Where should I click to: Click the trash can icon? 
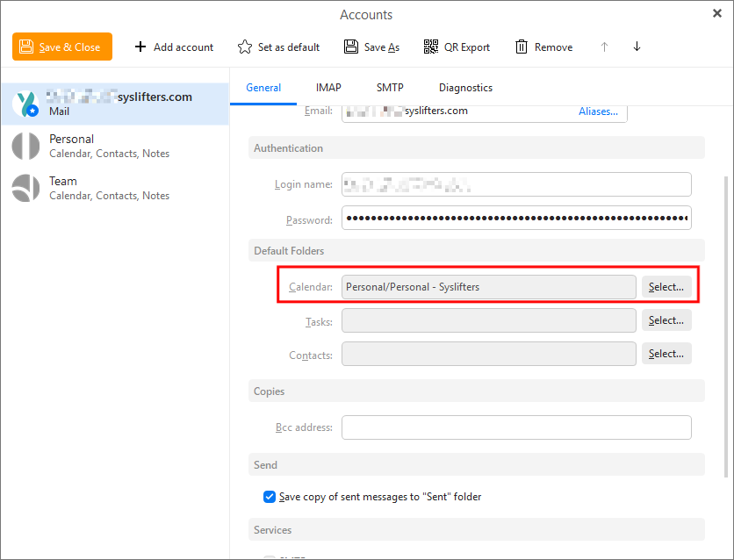tap(522, 47)
